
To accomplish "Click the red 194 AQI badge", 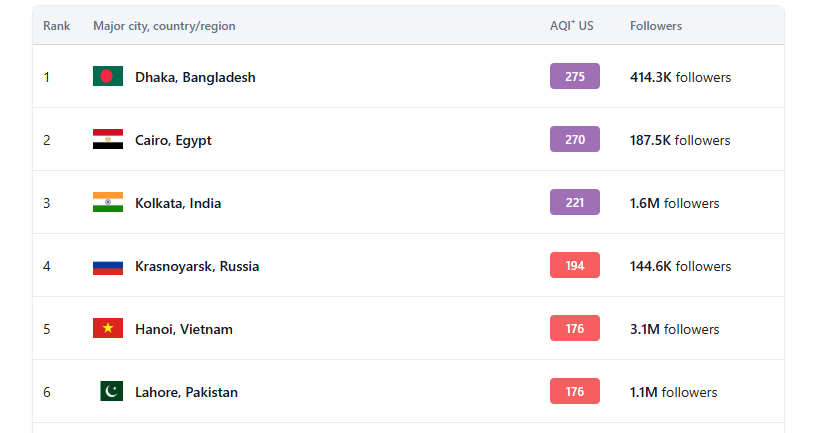I will pos(575,266).
